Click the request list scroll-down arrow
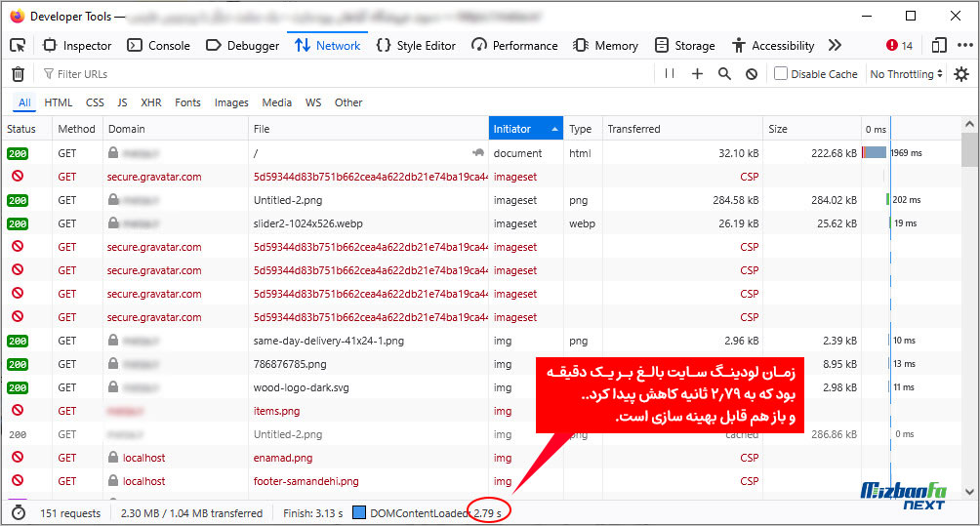Image resolution: width=980 pixels, height=526 pixels. [969, 492]
